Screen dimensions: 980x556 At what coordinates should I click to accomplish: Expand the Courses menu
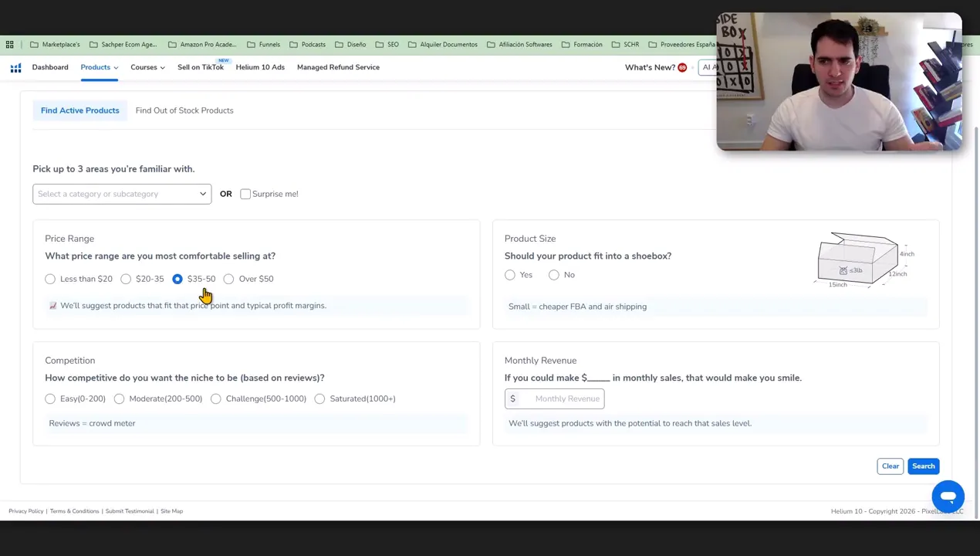tap(147, 67)
